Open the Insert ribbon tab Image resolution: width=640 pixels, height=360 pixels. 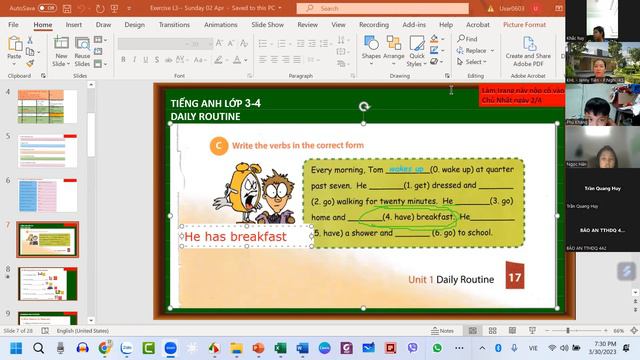click(x=74, y=24)
